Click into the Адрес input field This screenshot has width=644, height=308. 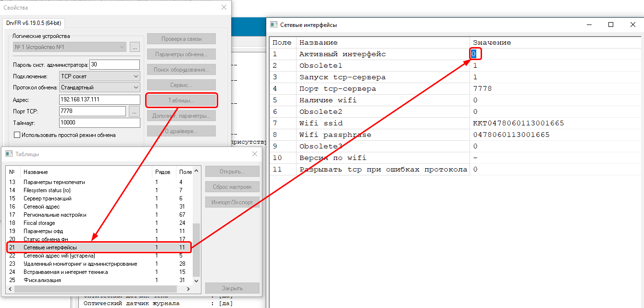[x=99, y=99]
